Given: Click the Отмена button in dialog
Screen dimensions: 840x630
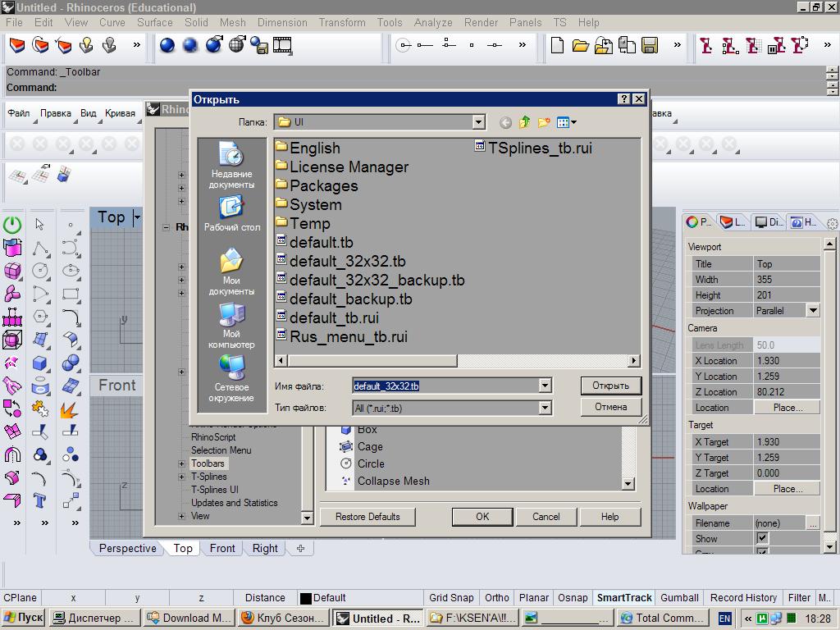Looking at the screenshot, I should [610, 407].
